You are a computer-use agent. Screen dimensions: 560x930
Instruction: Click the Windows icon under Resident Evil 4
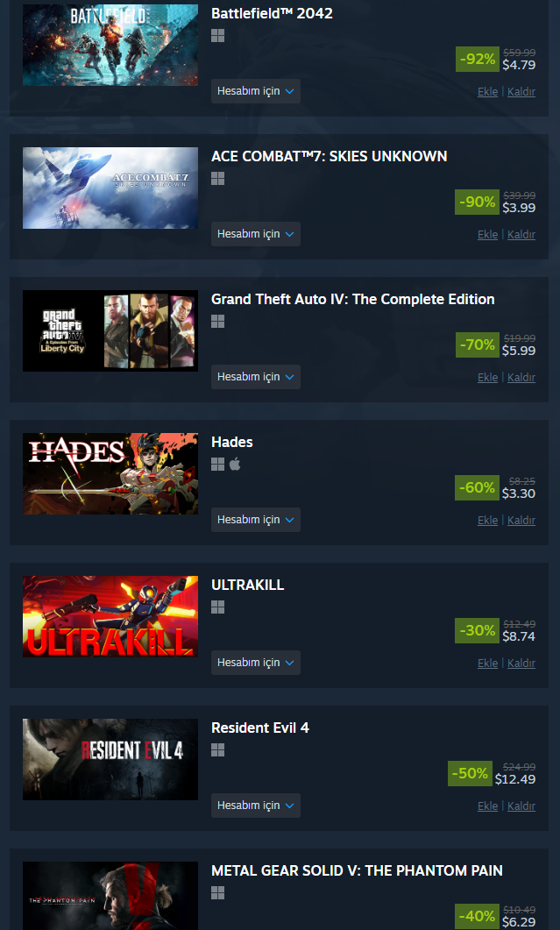[x=217, y=750]
